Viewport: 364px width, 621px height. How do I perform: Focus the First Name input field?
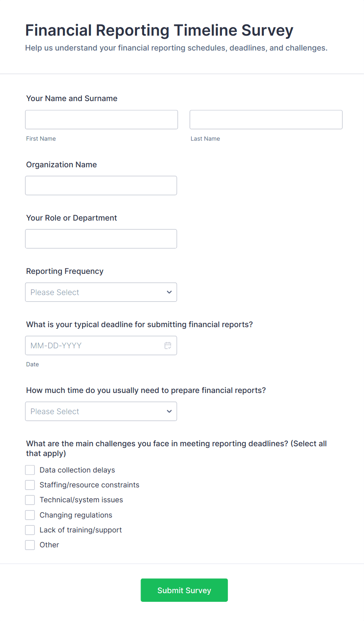click(101, 119)
